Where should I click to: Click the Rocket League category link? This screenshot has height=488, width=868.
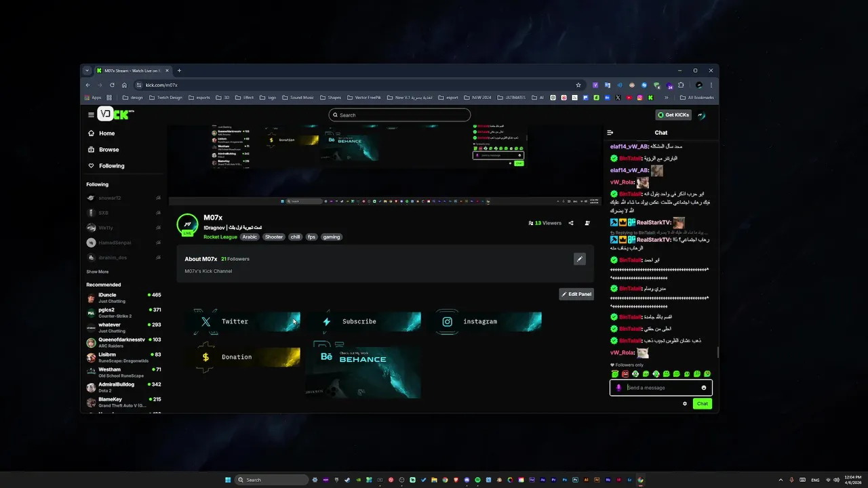coord(220,237)
